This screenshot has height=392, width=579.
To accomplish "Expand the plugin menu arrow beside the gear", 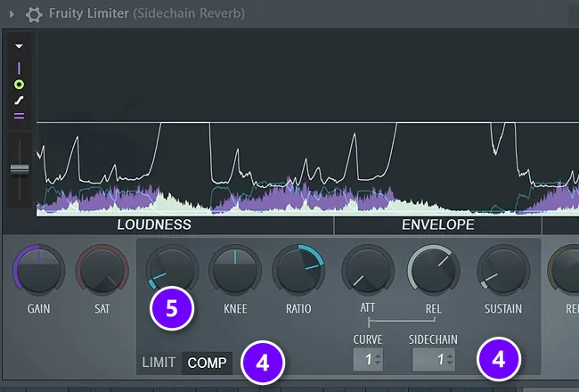I will (12, 14).
